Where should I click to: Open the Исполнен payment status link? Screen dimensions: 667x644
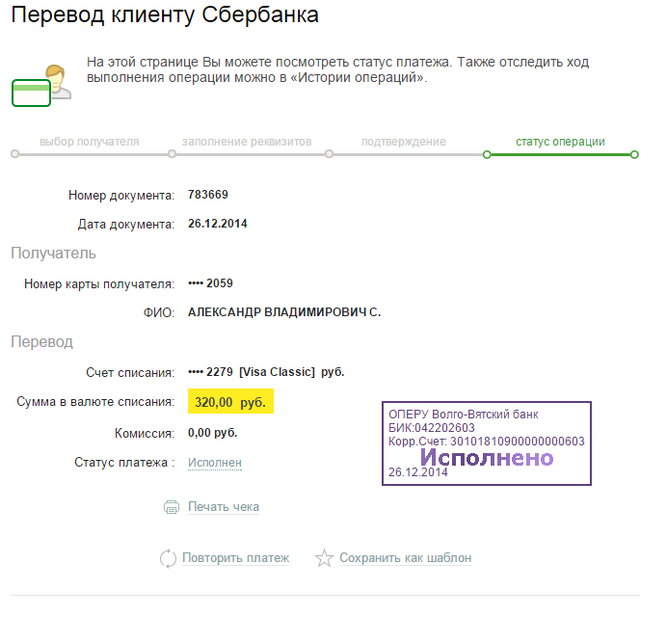click(215, 463)
